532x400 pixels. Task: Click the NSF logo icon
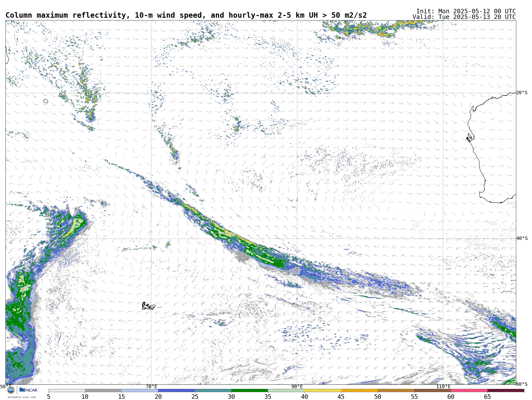point(11,390)
